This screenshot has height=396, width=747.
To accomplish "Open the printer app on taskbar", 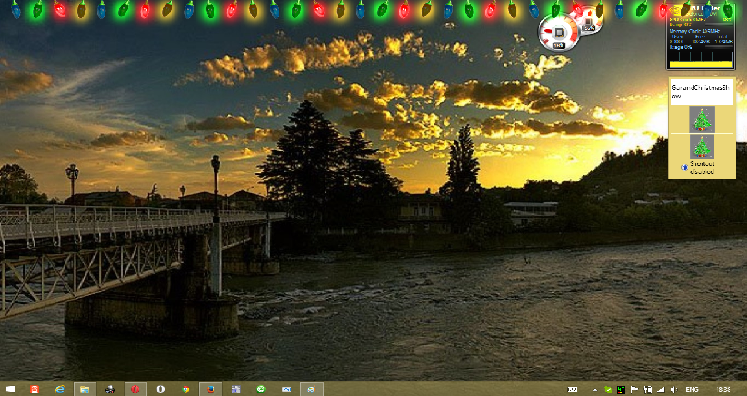I will click(110, 389).
